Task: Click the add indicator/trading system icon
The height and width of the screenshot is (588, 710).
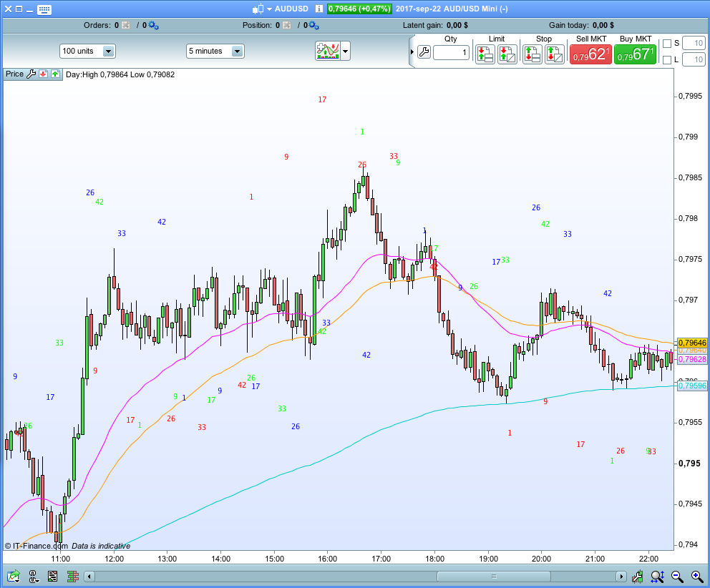Action: click(328, 52)
